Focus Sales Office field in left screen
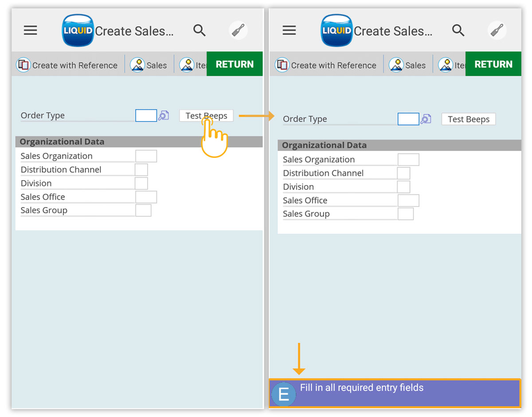532x417 pixels. click(x=146, y=197)
